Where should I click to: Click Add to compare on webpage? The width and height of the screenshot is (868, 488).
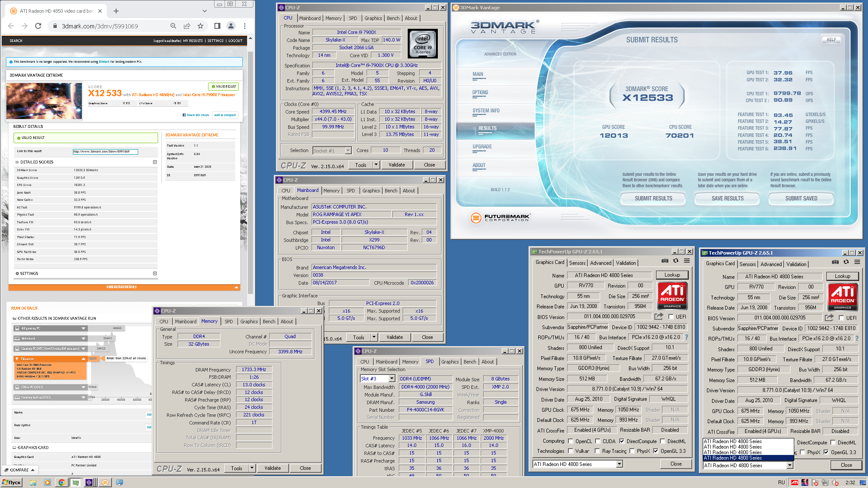pyautogui.click(x=225, y=115)
